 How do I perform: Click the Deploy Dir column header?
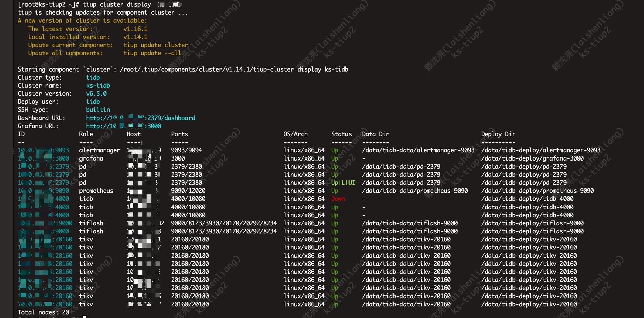click(498, 134)
